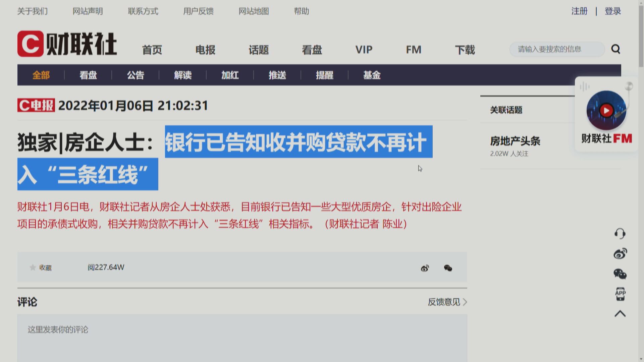Click the 登录 login link
This screenshot has width=644, height=362.
(613, 11)
